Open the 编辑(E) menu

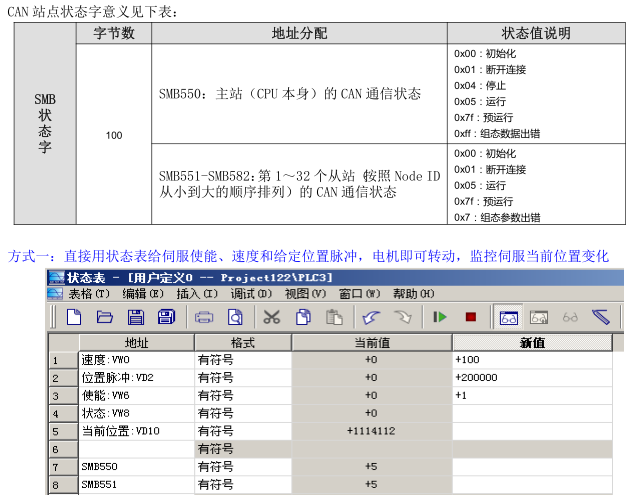(x=143, y=294)
